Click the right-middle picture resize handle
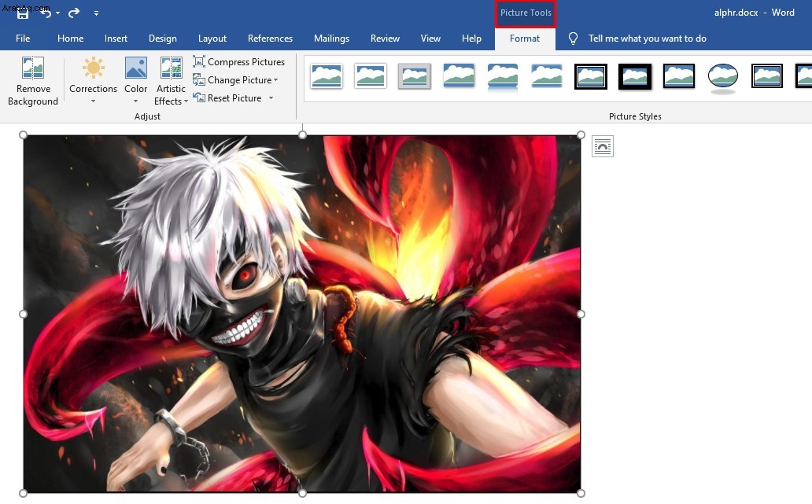This screenshot has width=812, height=504. pos(581,314)
